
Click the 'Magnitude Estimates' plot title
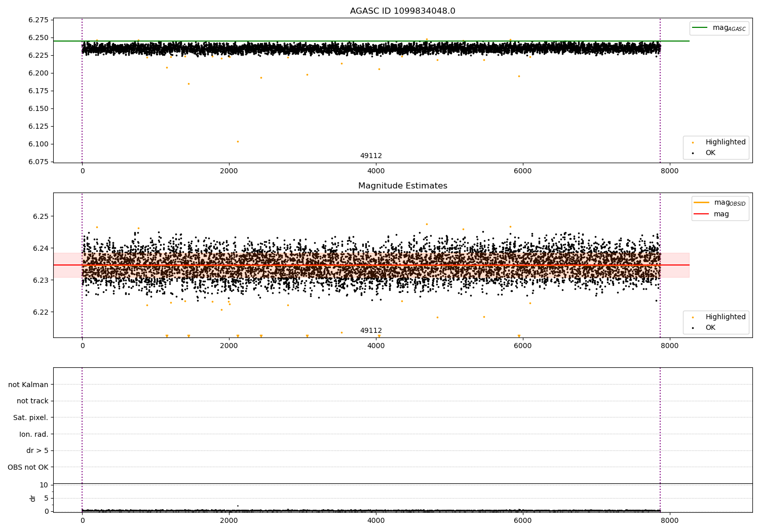[402, 186]
